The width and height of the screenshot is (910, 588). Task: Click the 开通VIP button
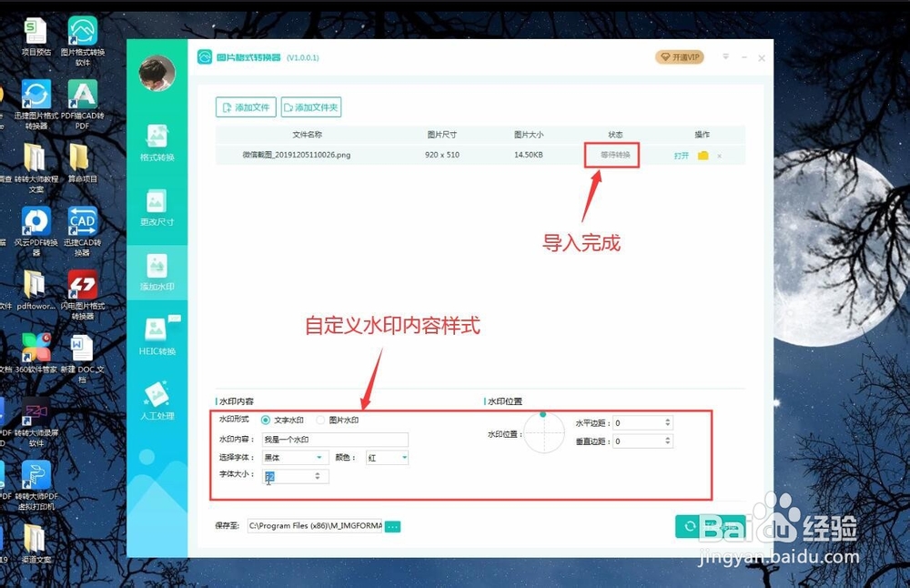click(680, 56)
